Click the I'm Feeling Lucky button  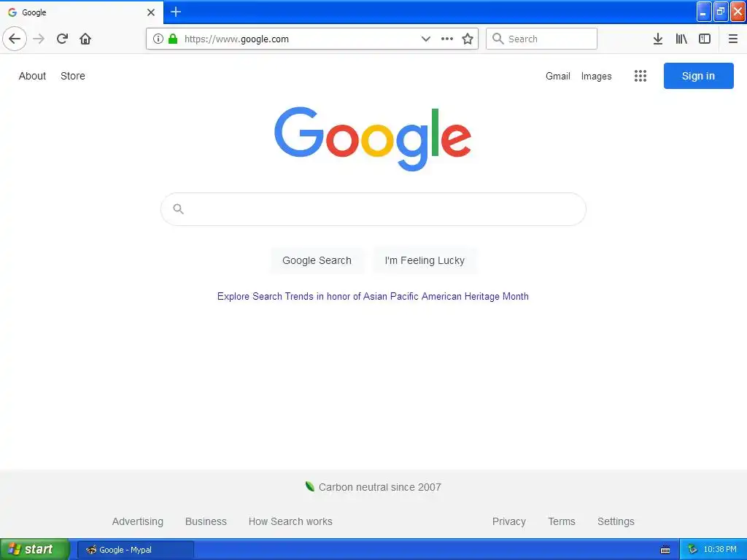pyautogui.click(x=425, y=260)
